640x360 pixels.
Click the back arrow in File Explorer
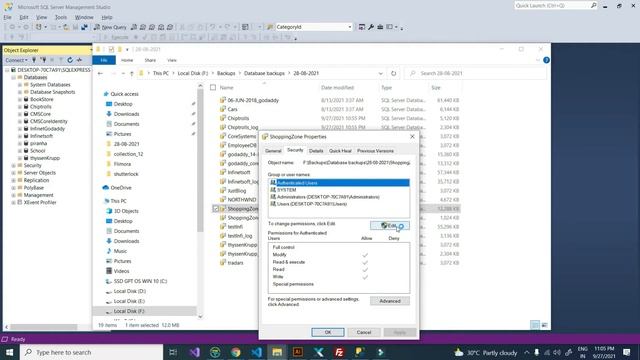[100, 73]
